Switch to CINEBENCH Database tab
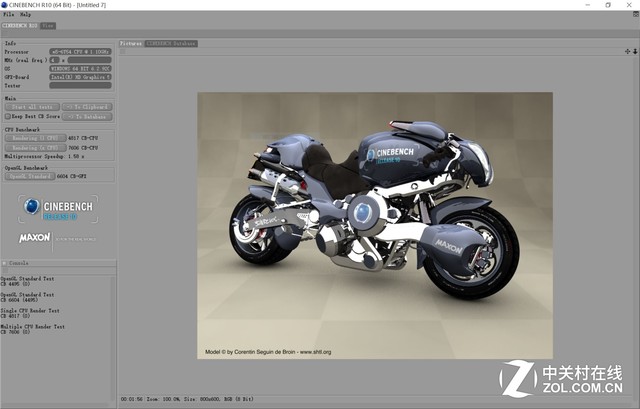The image size is (640, 409). point(171,44)
